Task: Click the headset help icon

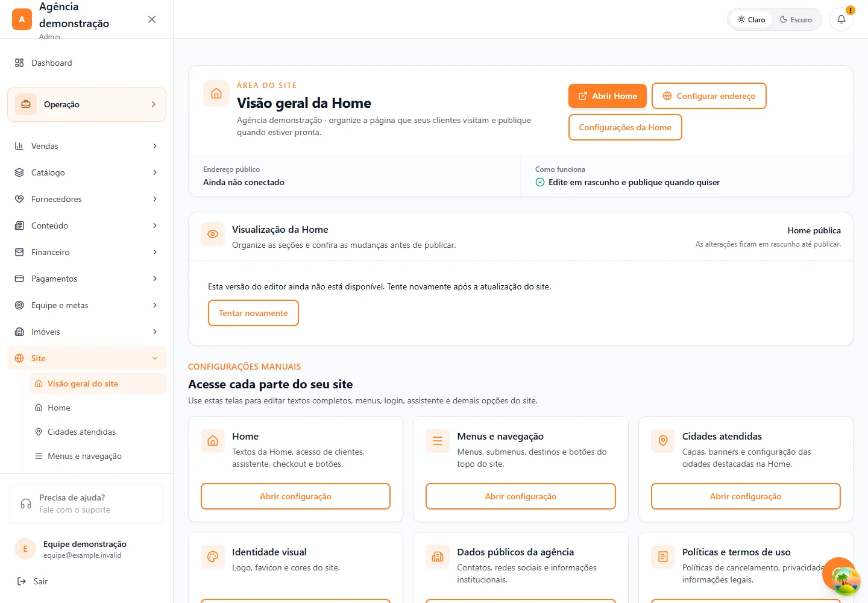Action: pyautogui.click(x=26, y=504)
